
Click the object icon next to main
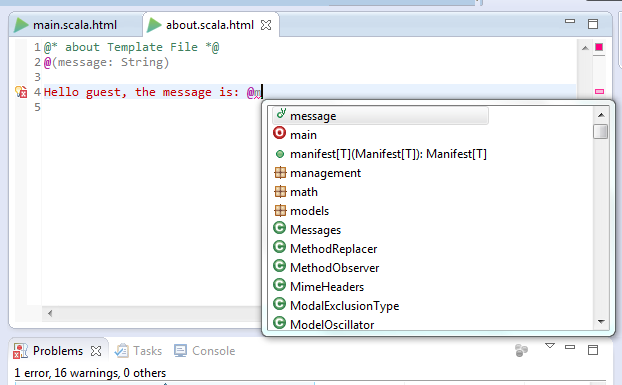coord(279,133)
